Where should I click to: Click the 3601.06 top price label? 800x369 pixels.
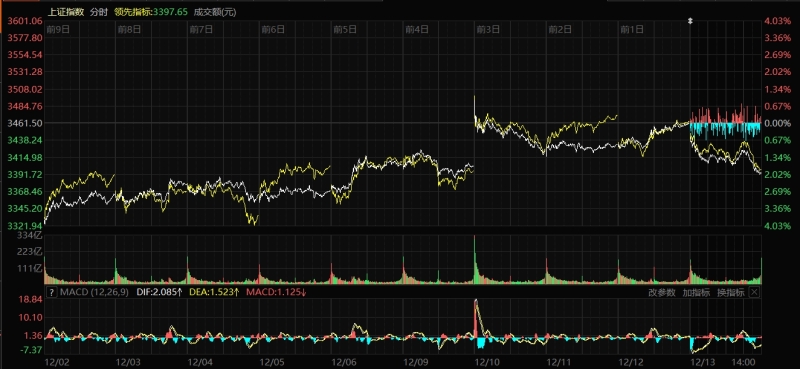(24, 21)
